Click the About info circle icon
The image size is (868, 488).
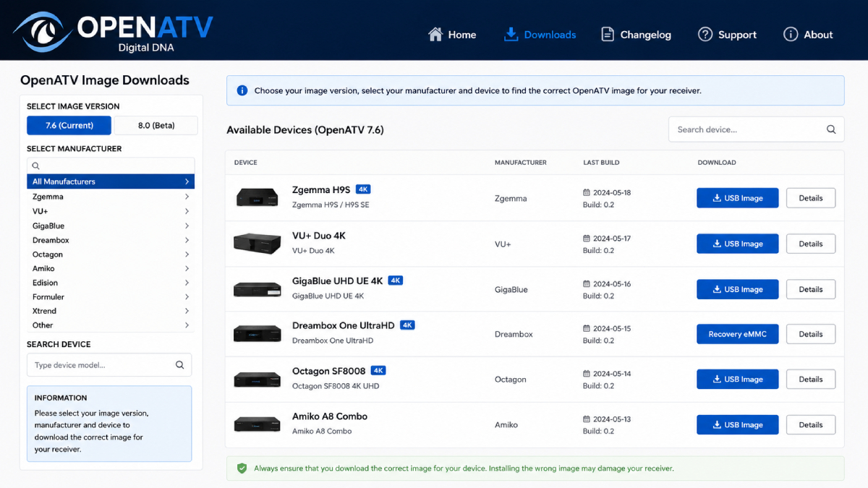point(791,34)
